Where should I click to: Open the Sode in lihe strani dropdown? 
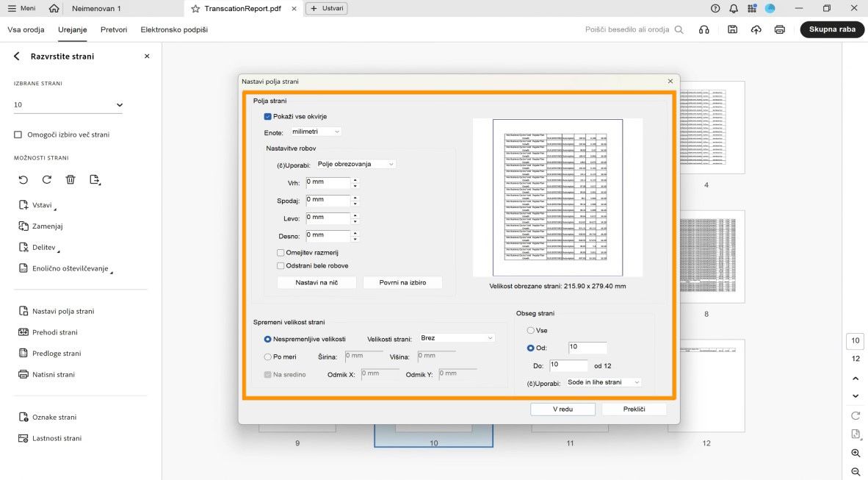[x=604, y=382]
